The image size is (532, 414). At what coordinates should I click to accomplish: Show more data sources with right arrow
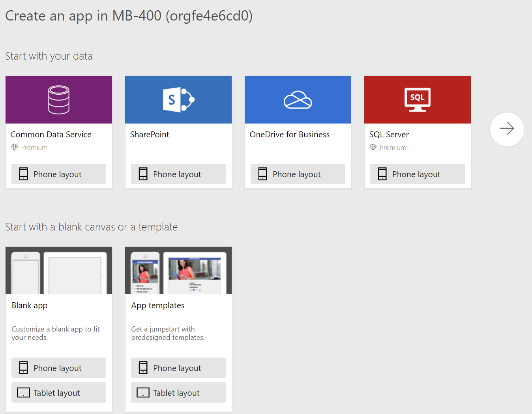tap(507, 129)
